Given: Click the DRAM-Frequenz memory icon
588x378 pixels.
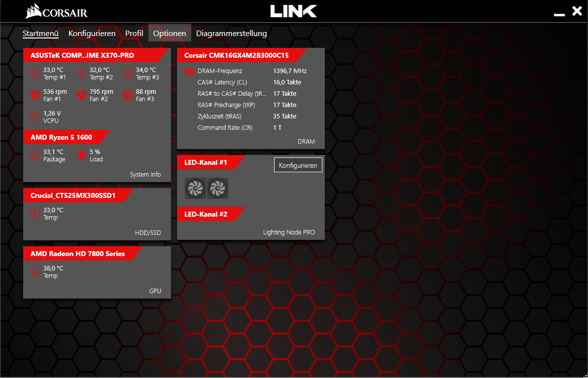Looking at the screenshot, I should pos(189,71).
